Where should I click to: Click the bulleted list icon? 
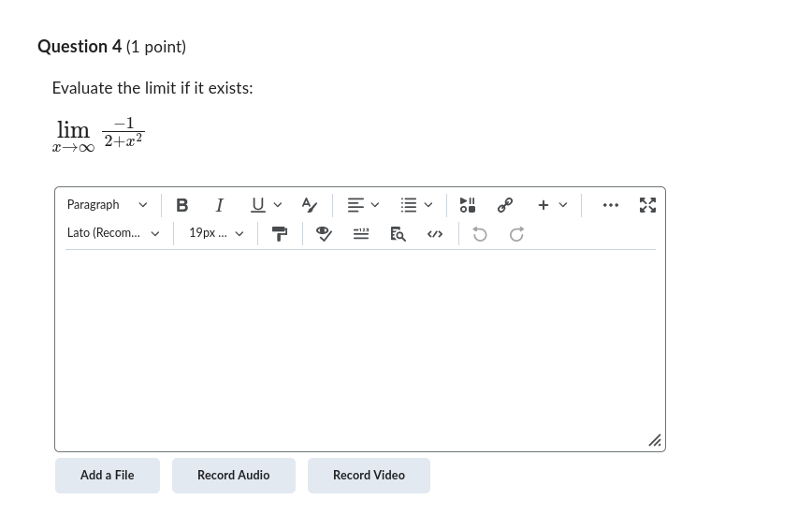point(409,205)
